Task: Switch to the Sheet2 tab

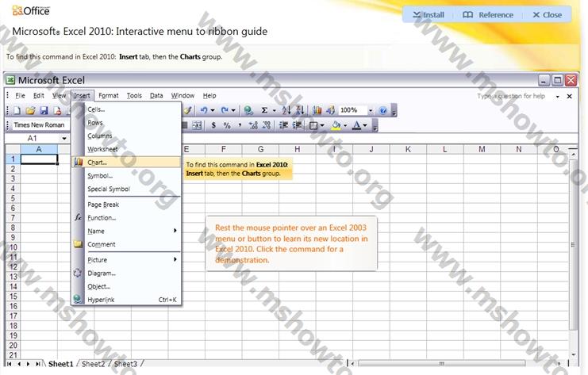Action: point(93,364)
